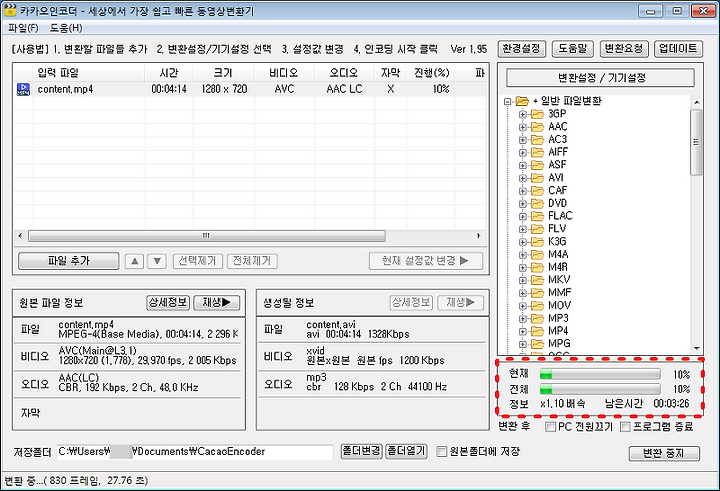The height and width of the screenshot is (491, 720).
Task: Click the content.mp4 file type icon
Action: (x=23, y=89)
